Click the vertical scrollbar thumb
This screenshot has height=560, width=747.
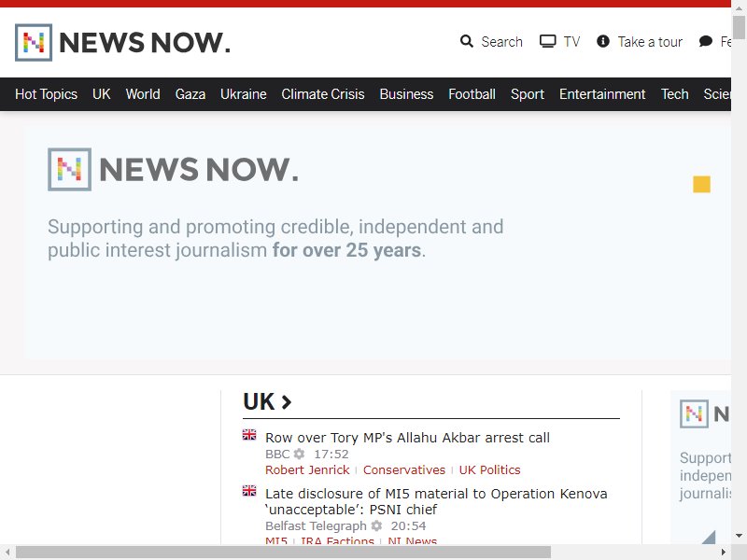739,28
